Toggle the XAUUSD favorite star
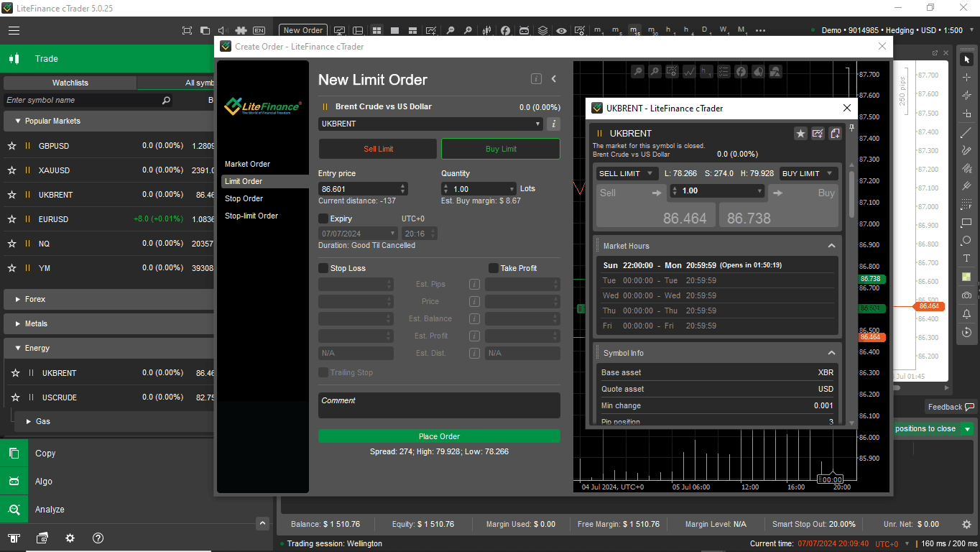 pos(11,170)
